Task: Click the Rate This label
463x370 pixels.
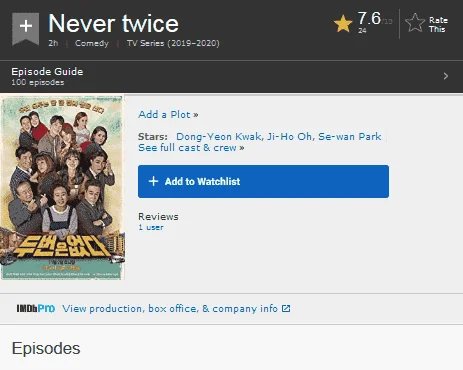Action: click(x=438, y=25)
